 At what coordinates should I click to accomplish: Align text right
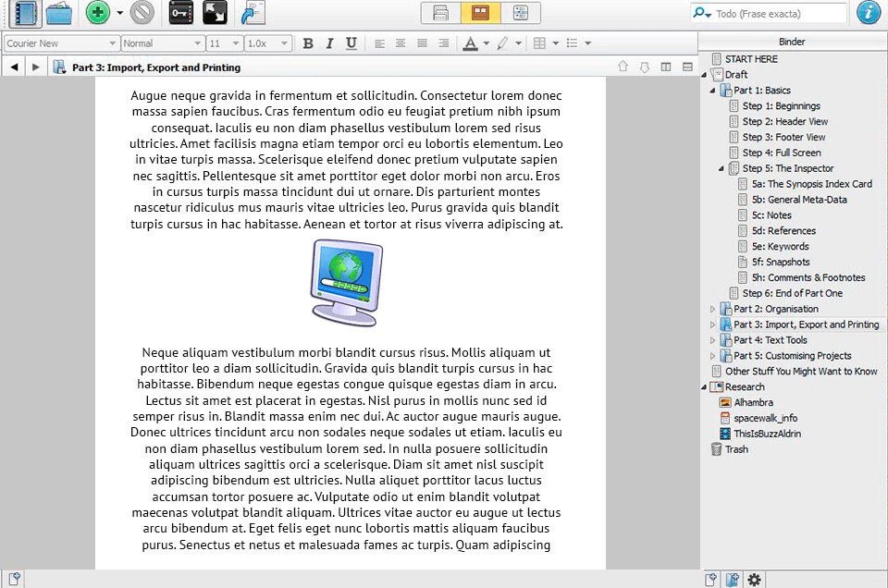pyautogui.click(x=444, y=43)
